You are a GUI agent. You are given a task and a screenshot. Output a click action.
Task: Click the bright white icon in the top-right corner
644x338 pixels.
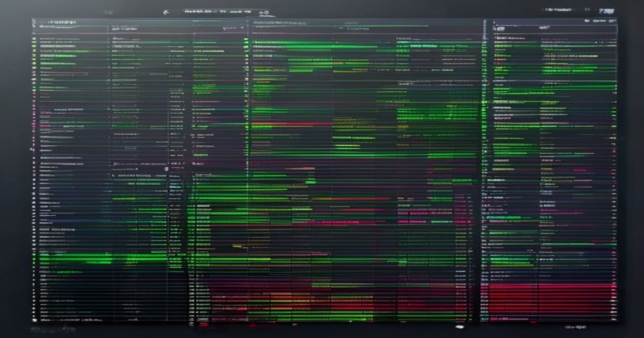coord(607,11)
